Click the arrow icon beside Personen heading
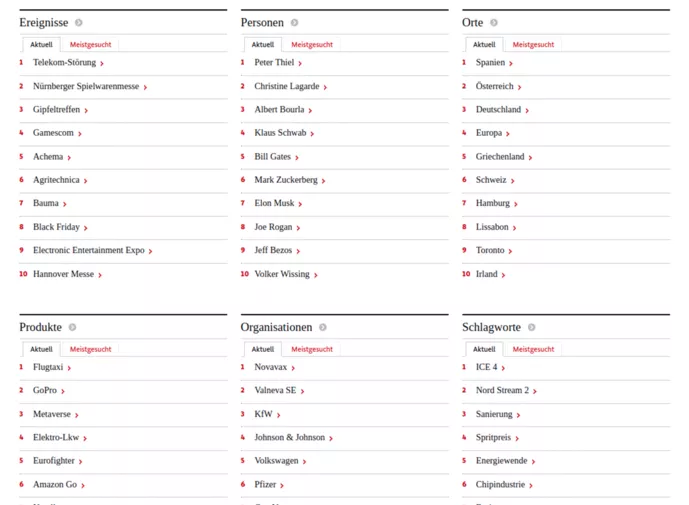The width and height of the screenshot is (689, 505). [x=294, y=23]
